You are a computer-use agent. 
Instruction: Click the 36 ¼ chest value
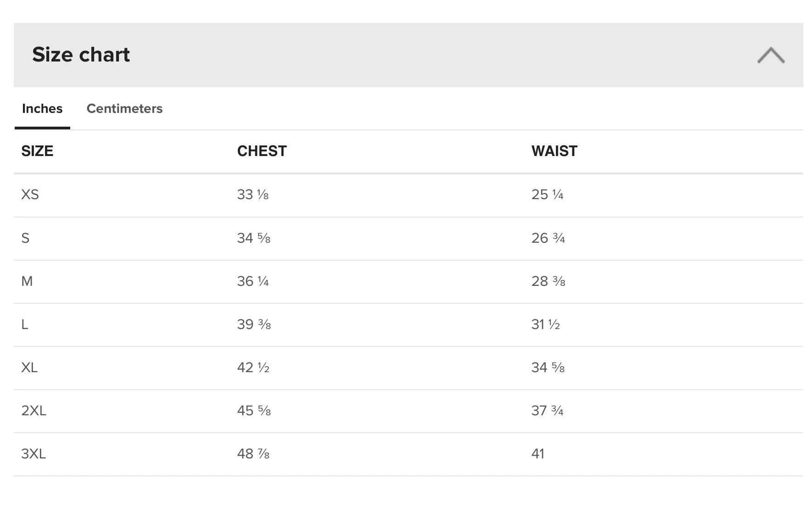coord(253,281)
